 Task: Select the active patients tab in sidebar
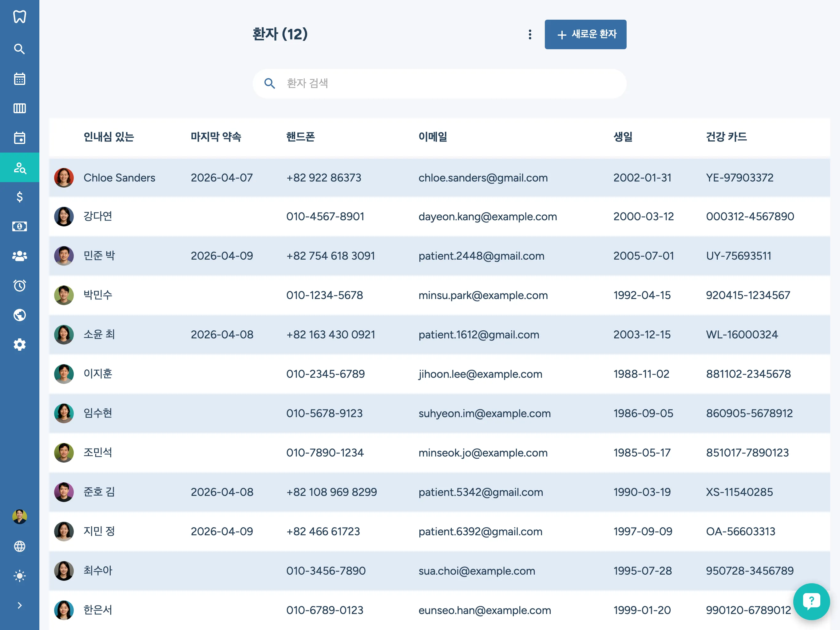pyautogui.click(x=19, y=168)
